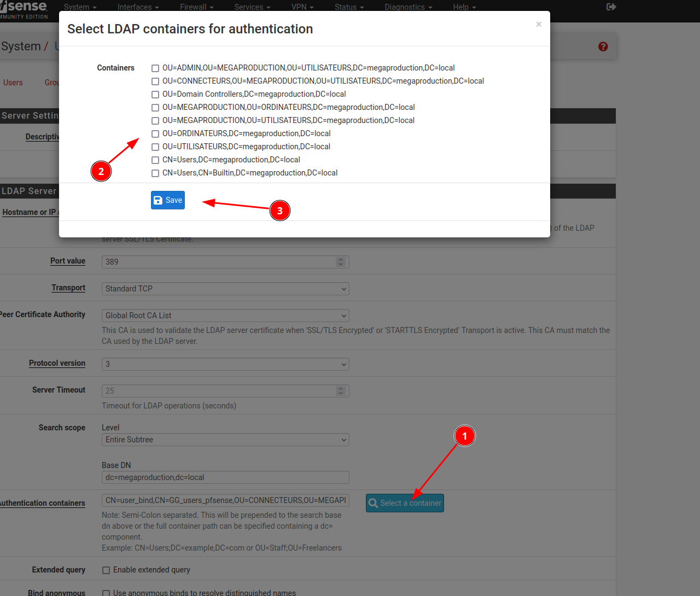
Task: Click the Port value stepper arrows
Action: point(341,262)
